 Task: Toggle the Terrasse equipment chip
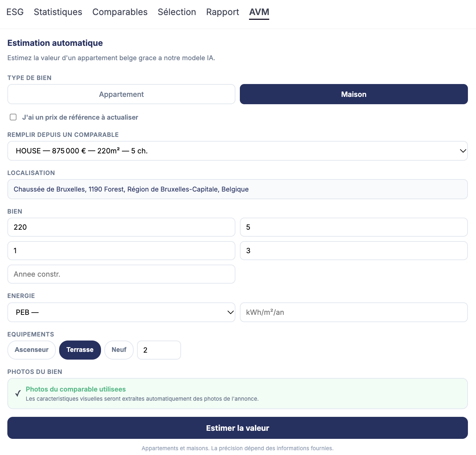[80, 350]
